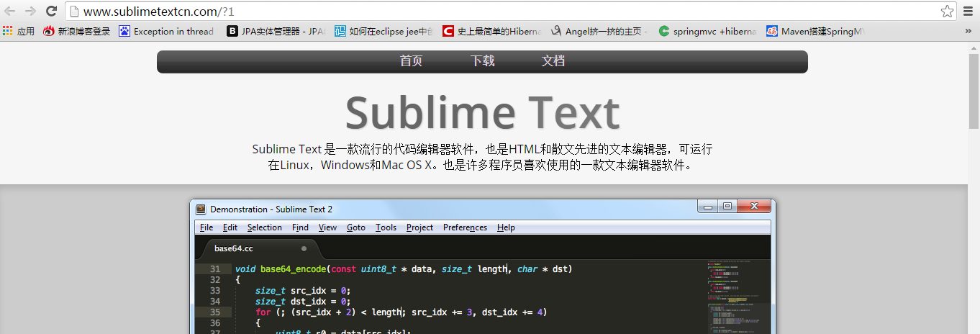Open the JPA实体管理器 bookmark
980x334 pixels.
pos(276,31)
